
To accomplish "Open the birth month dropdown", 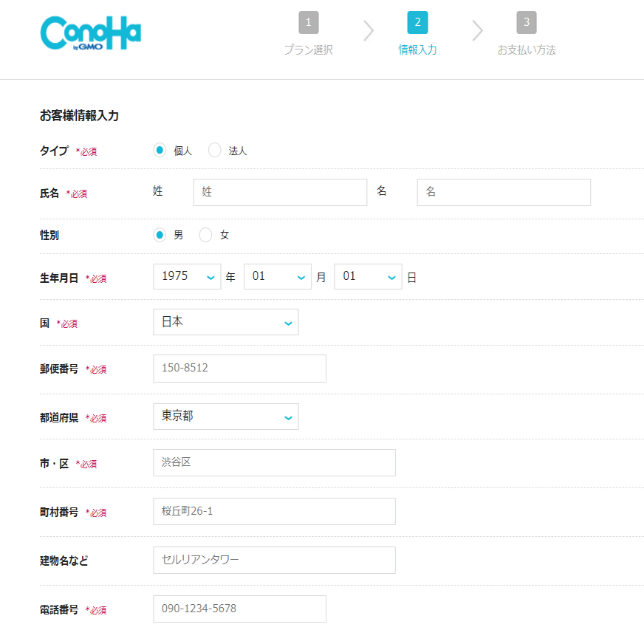I will click(278, 276).
